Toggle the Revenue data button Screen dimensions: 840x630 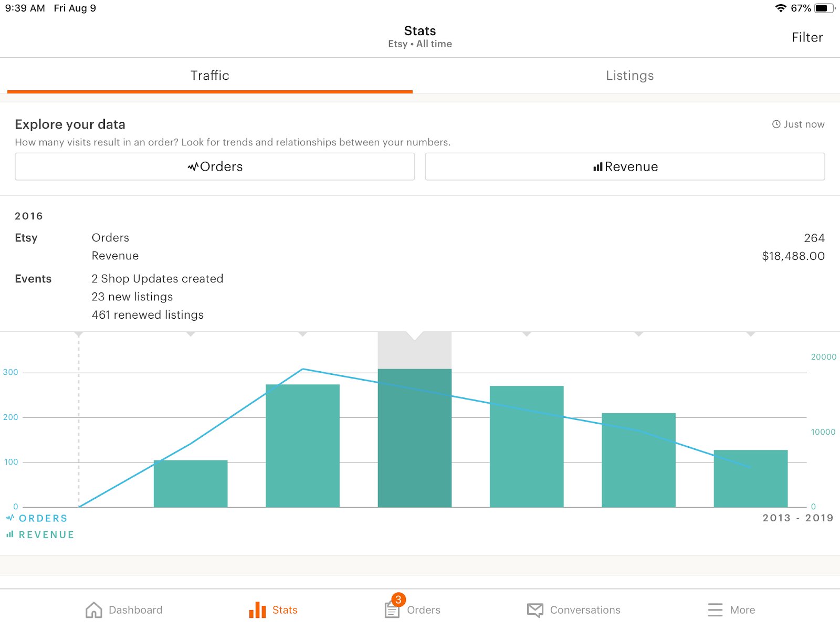coord(625,166)
